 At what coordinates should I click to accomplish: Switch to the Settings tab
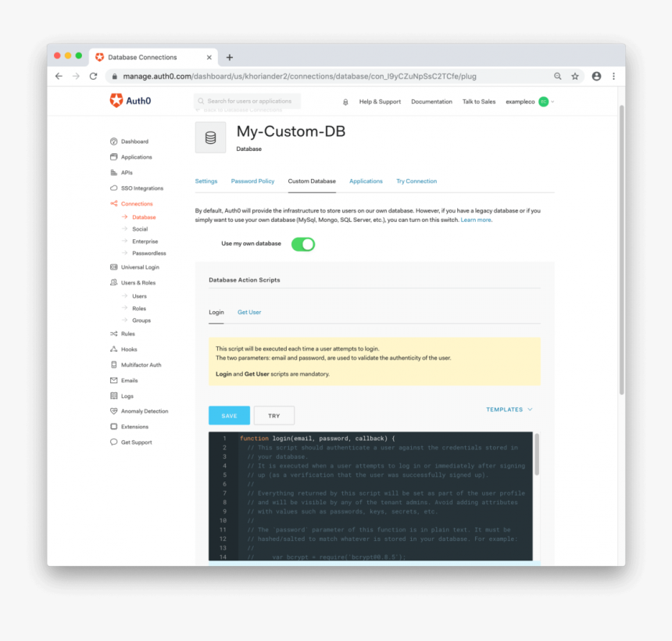[206, 181]
